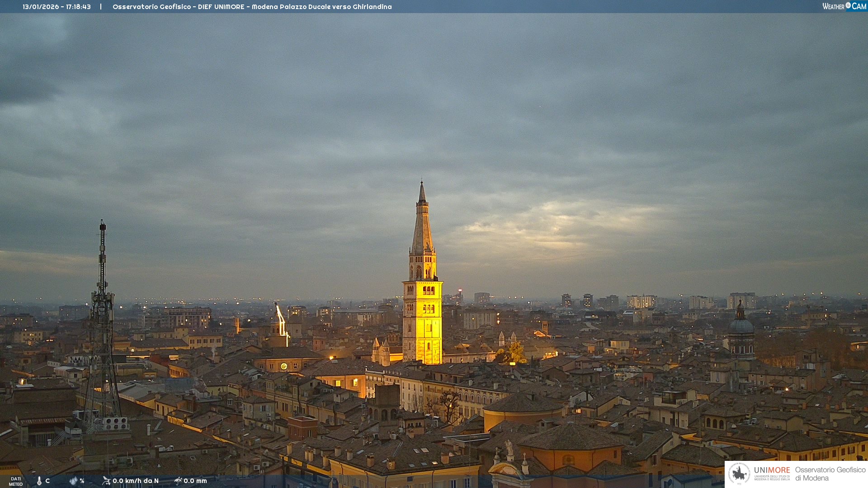The image size is (868, 488).
Task: Click the DATI METEO label
Action: pos(16,482)
